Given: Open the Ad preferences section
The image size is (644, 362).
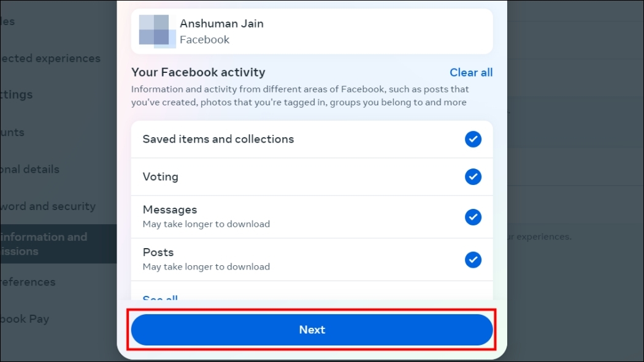Looking at the screenshot, I should (28, 282).
